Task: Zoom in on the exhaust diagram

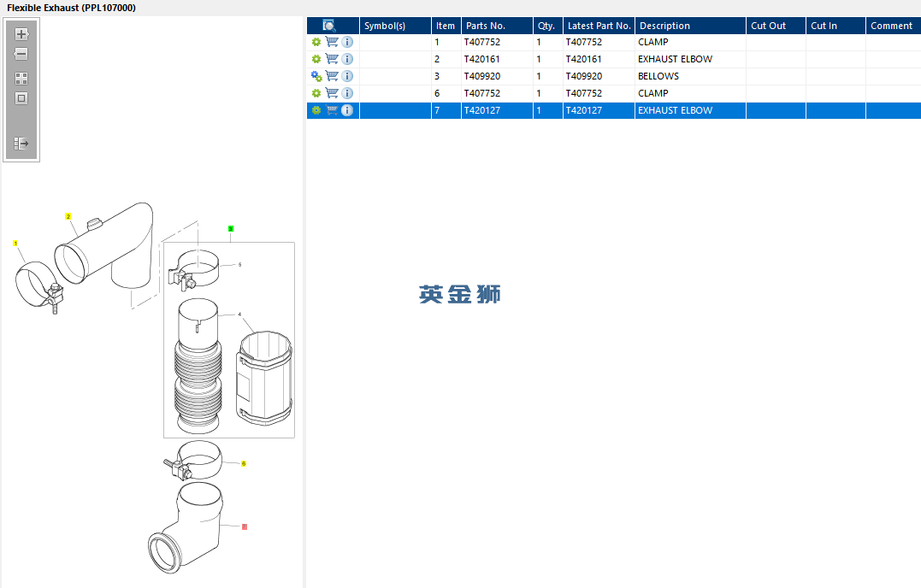Action: [x=21, y=34]
